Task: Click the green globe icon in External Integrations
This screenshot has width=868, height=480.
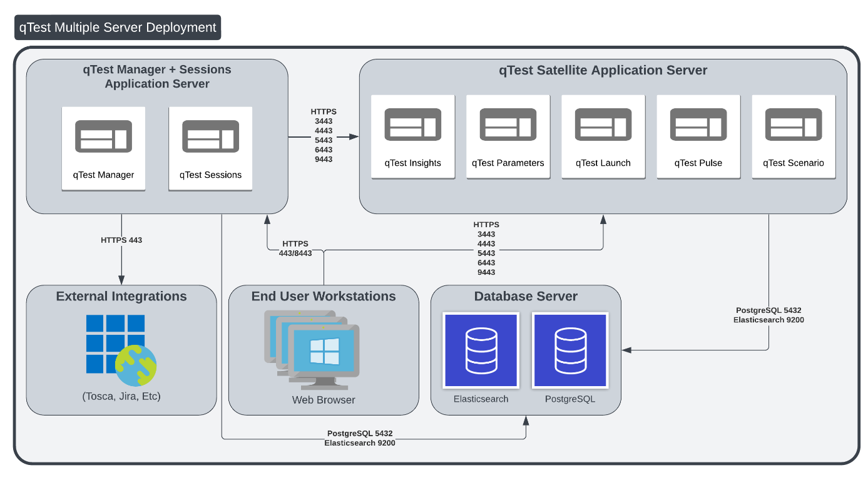Action: 136,365
